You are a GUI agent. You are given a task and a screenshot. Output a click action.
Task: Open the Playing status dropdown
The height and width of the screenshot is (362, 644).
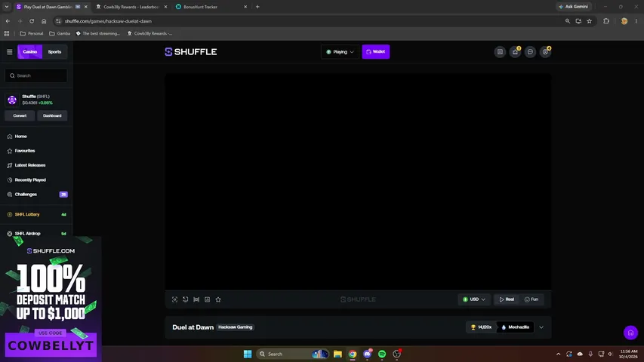click(340, 52)
